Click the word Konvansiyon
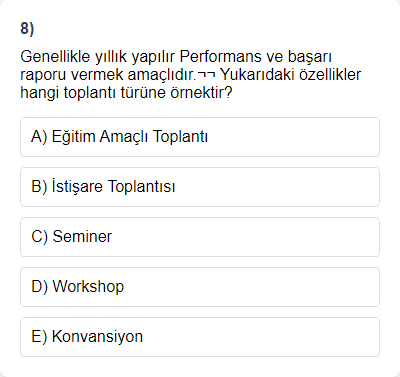 pyautogui.click(x=97, y=336)
